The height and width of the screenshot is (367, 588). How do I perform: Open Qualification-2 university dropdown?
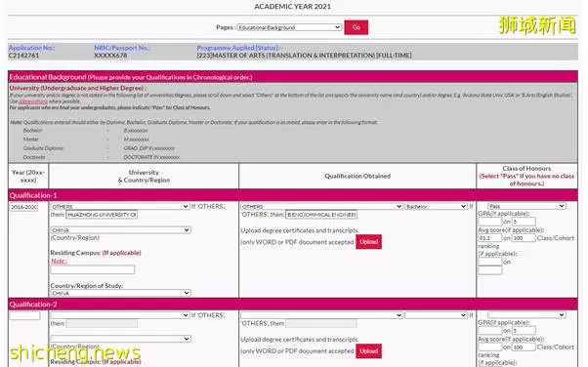[120, 315]
